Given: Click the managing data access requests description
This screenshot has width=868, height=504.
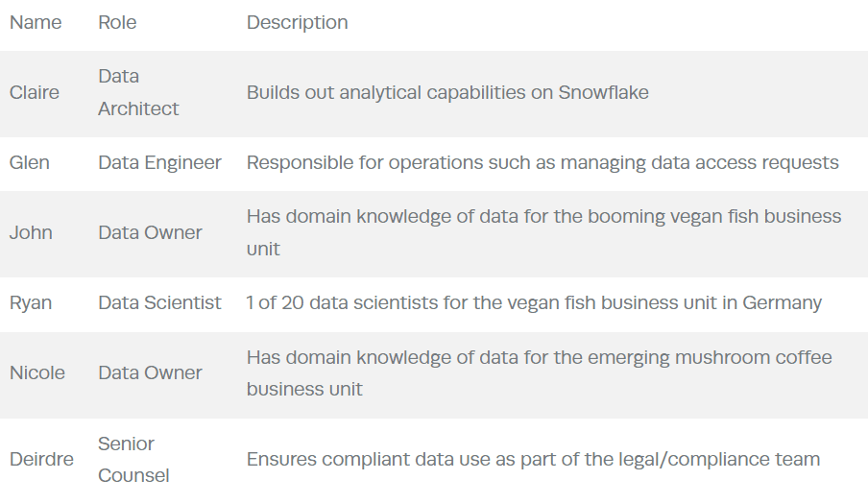Looking at the screenshot, I should (542, 162).
